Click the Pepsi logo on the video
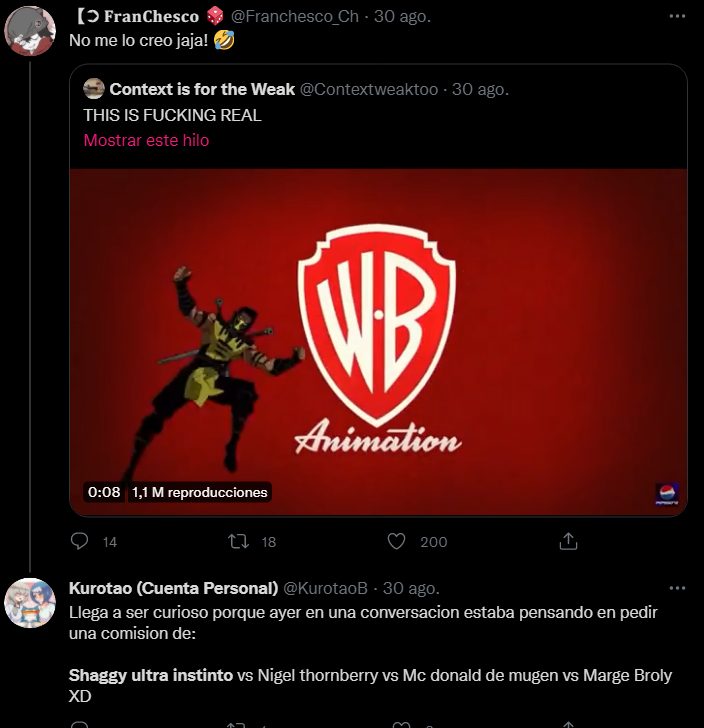This screenshot has width=704, height=728. [x=667, y=494]
